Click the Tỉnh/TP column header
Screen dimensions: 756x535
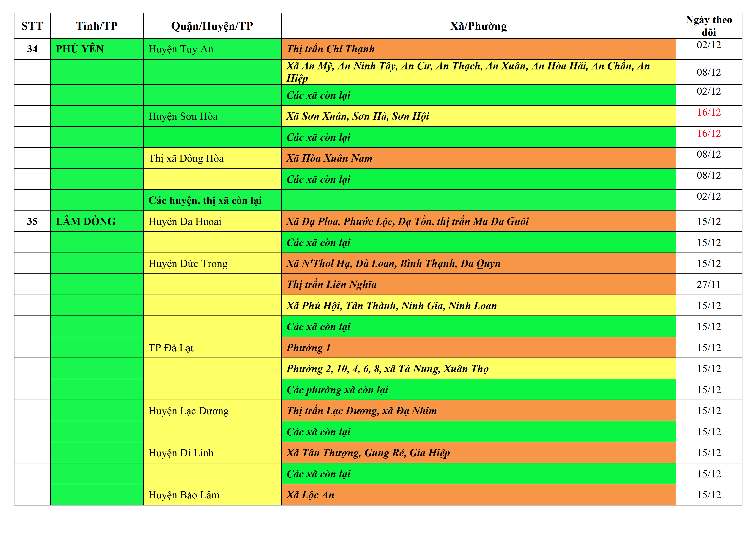(x=97, y=26)
